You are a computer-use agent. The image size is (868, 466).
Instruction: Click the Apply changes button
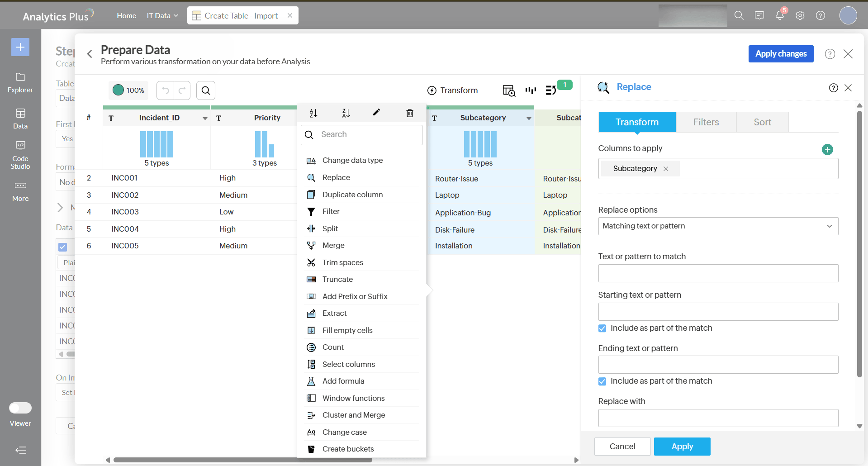(780, 54)
